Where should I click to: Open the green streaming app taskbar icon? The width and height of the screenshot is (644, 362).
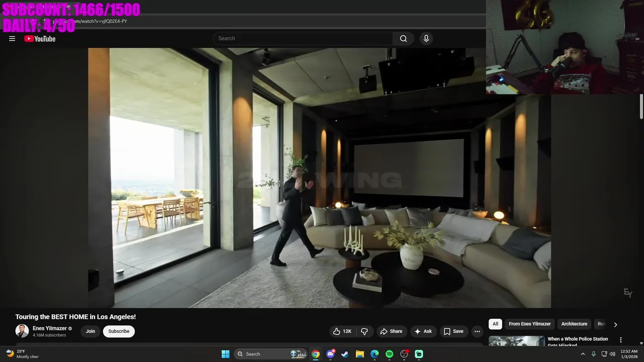(x=419, y=354)
